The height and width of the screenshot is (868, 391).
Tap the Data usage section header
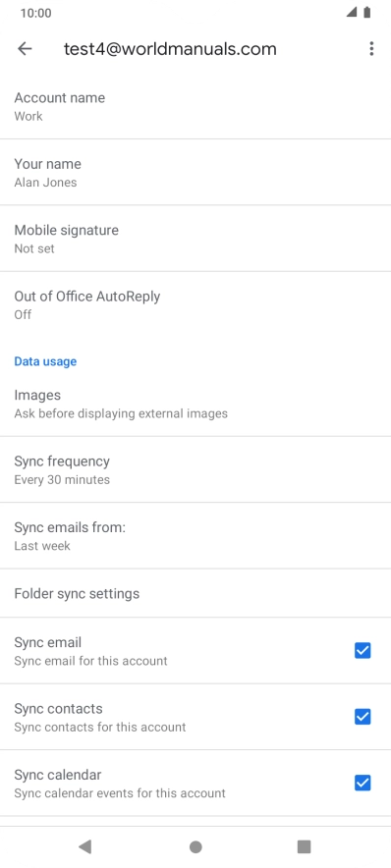[x=45, y=361]
